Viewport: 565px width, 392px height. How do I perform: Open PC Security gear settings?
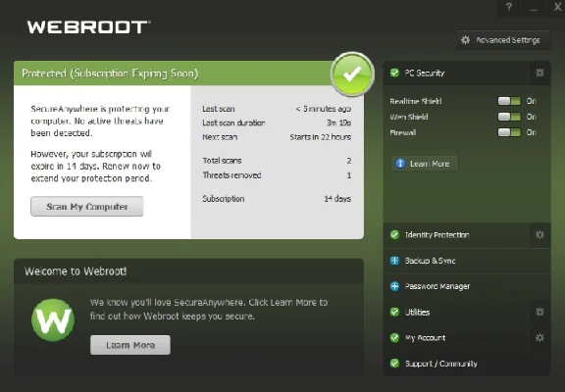click(539, 73)
